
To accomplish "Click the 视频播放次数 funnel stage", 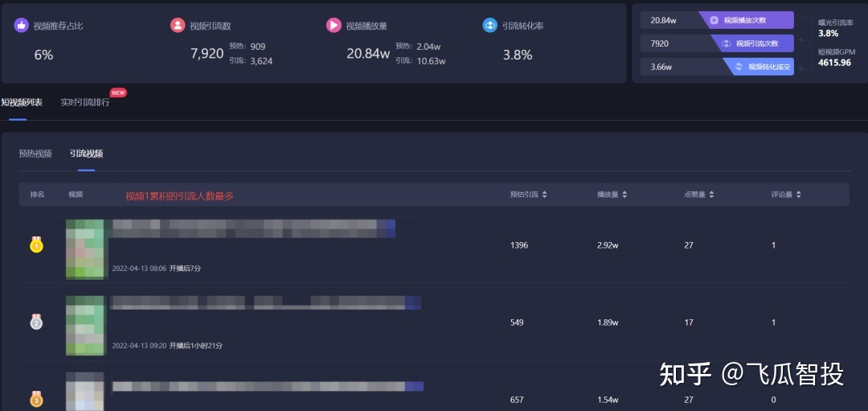I will click(746, 20).
